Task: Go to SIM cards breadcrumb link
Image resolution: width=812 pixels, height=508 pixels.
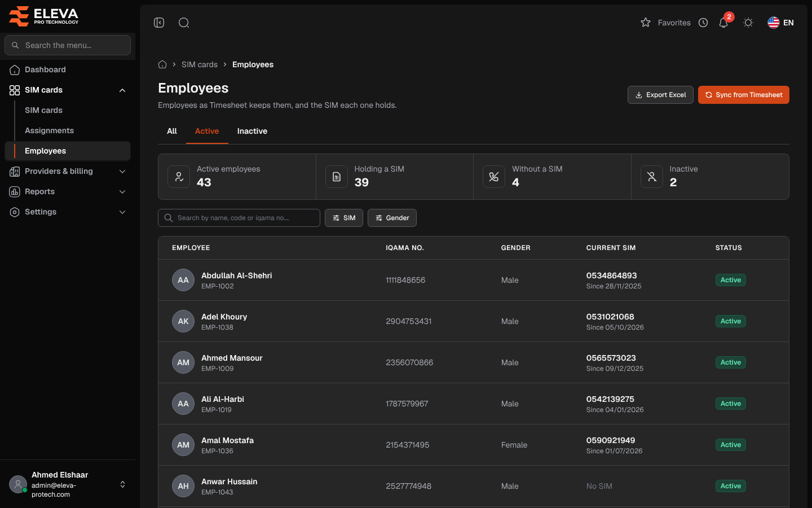Action: pyautogui.click(x=200, y=64)
